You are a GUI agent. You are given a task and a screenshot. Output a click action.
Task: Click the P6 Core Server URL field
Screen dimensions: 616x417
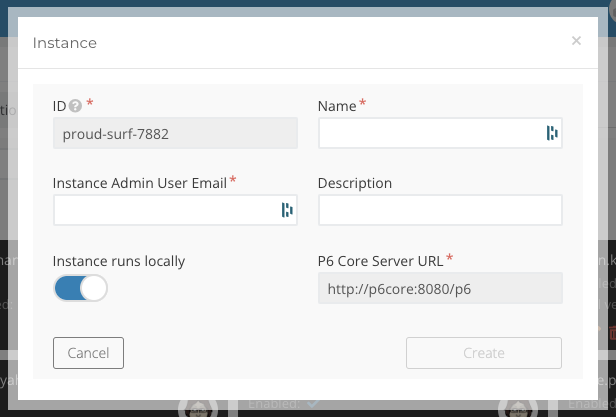[440, 288]
